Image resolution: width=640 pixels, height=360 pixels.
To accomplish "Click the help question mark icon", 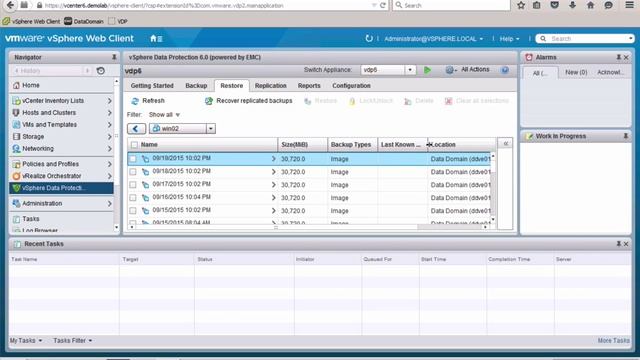I will (505, 70).
